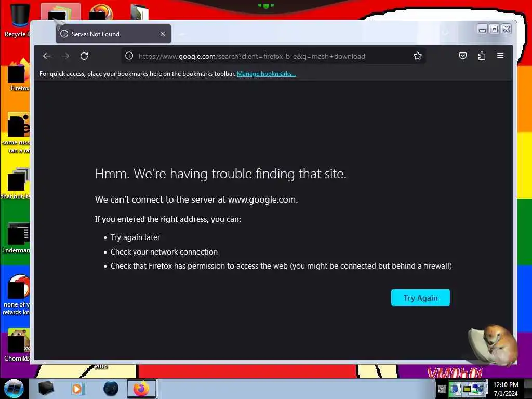
Task: Open the Windows Start orb
Action: 14,389
